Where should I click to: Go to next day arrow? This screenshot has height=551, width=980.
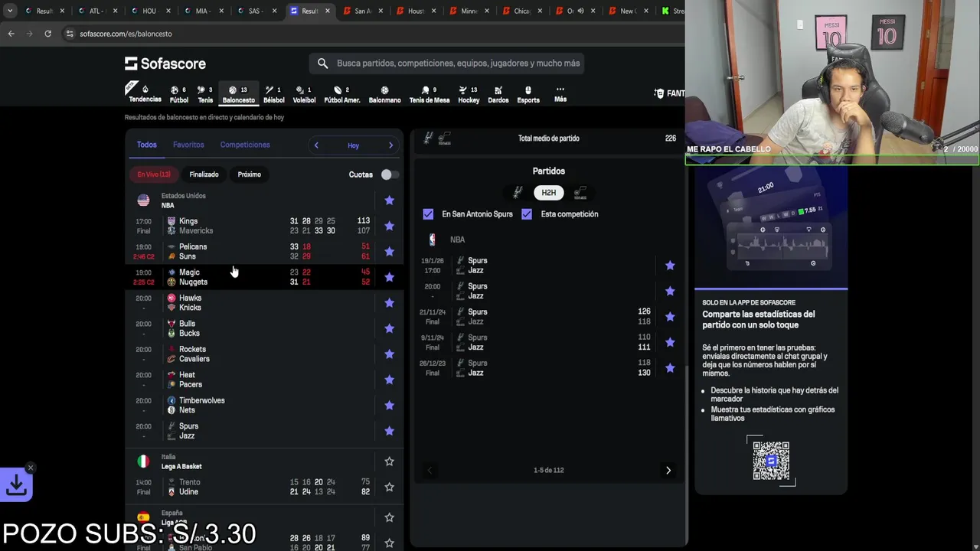pos(390,145)
